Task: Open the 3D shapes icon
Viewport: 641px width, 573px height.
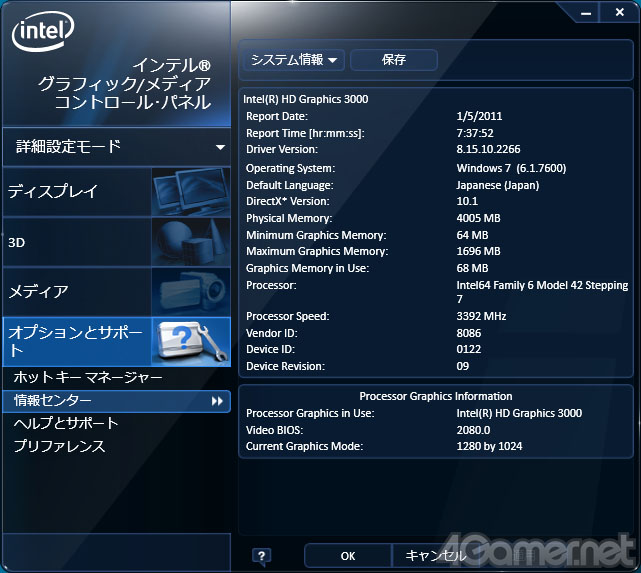Action: (x=191, y=242)
